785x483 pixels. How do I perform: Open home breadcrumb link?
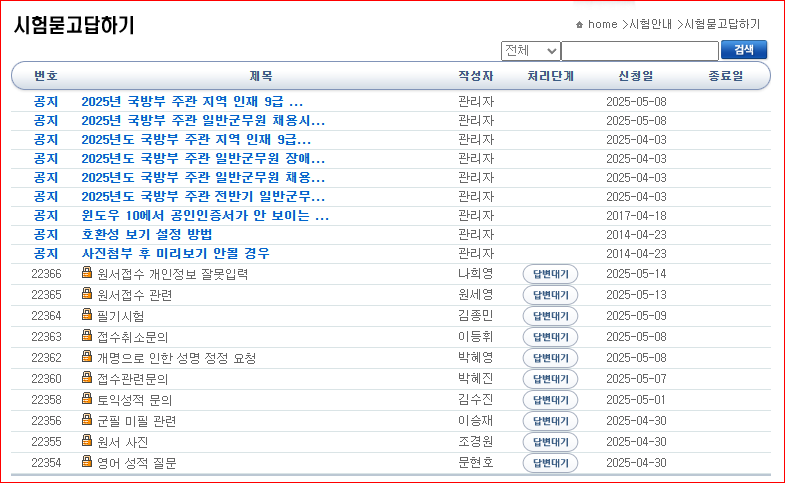click(x=602, y=24)
